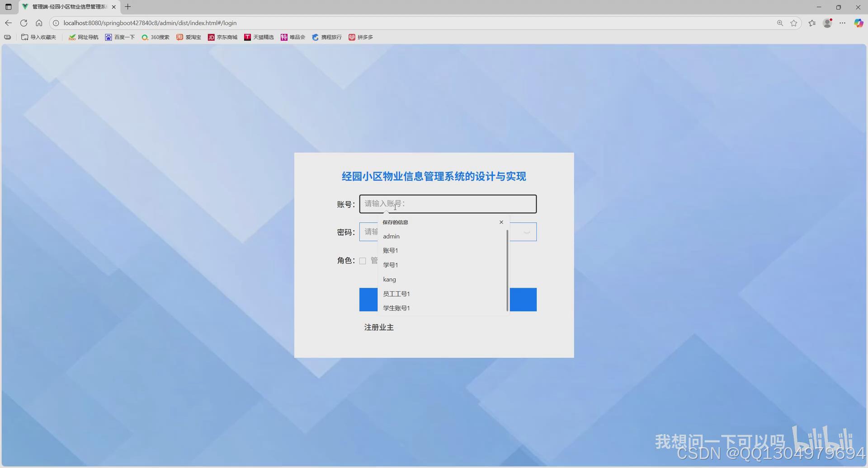
Task: Go back to the previous page
Action: 9,23
